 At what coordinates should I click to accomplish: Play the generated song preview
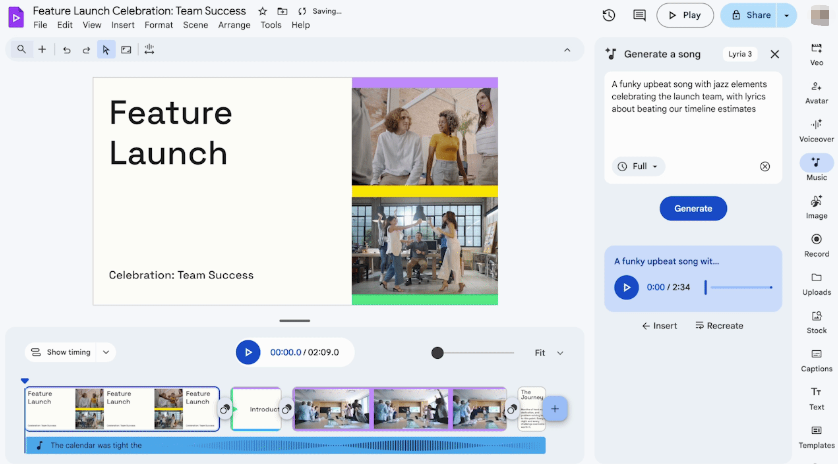pos(626,288)
